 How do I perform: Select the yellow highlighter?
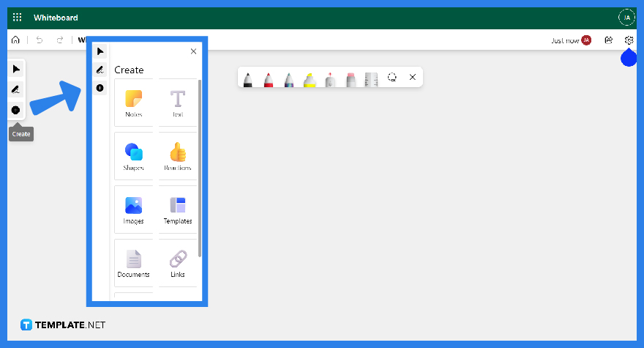[310, 79]
